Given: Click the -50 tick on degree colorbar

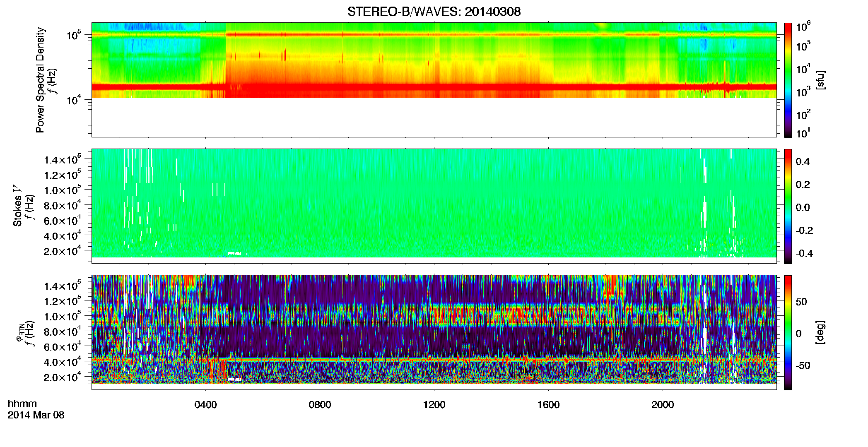Looking at the screenshot, I should pos(803,365).
